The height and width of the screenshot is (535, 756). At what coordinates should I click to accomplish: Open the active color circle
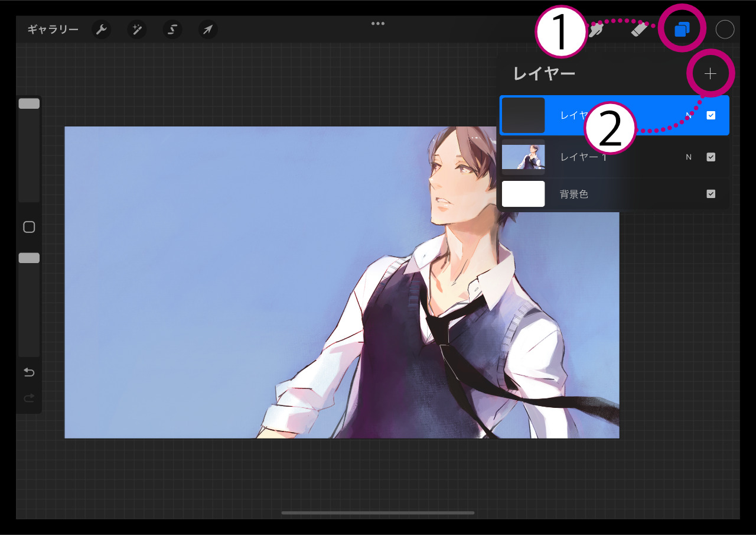pos(725,30)
